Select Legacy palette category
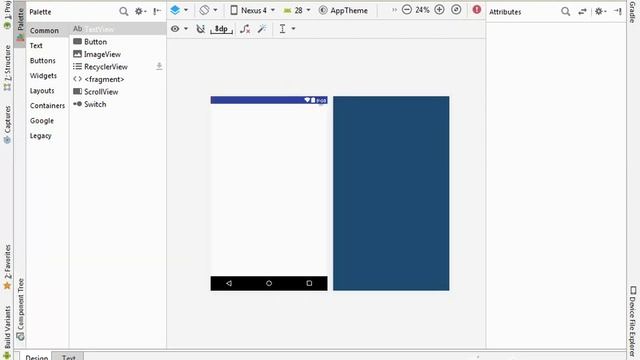This screenshot has width=640, height=360. [40, 136]
